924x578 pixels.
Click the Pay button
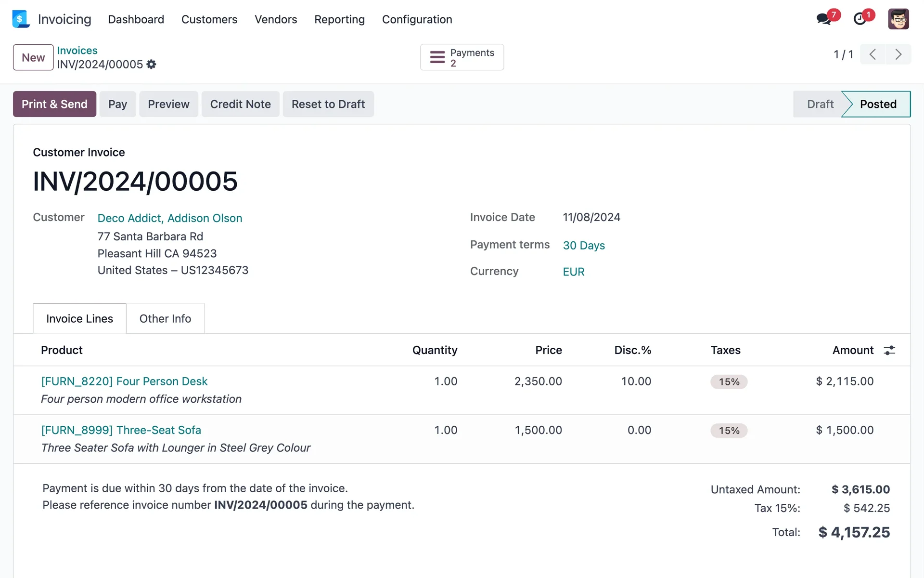coord(117,104)
